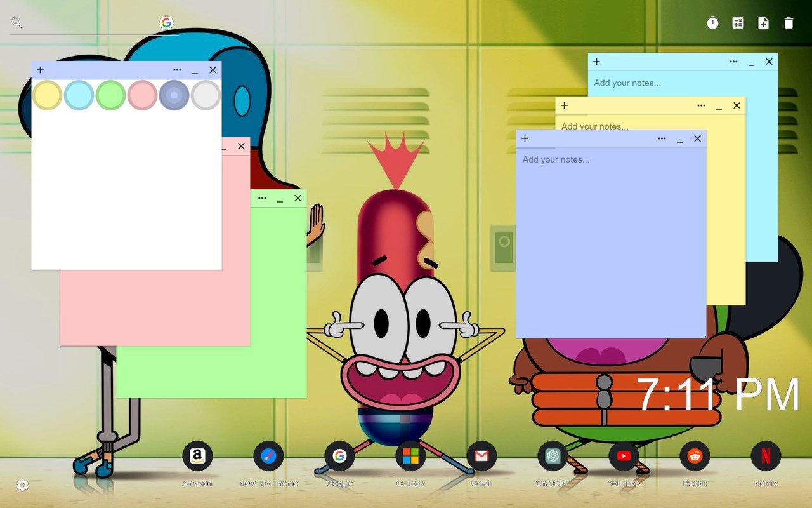812x508 pixels.
Task: Open the calculator tool in top bar
Action: point(738,23)
